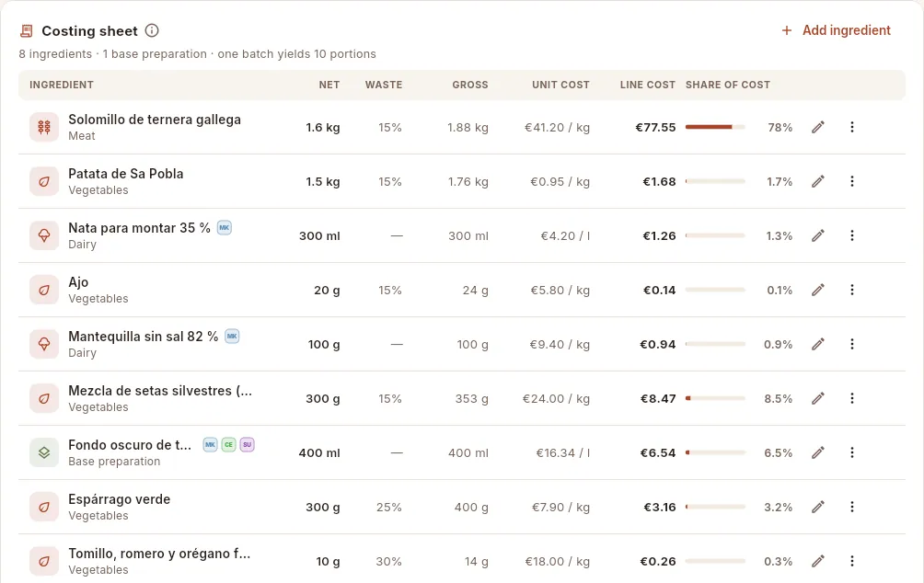Click MK allergen badge on Mantequilla sin sal

click(x=232, y=337)
